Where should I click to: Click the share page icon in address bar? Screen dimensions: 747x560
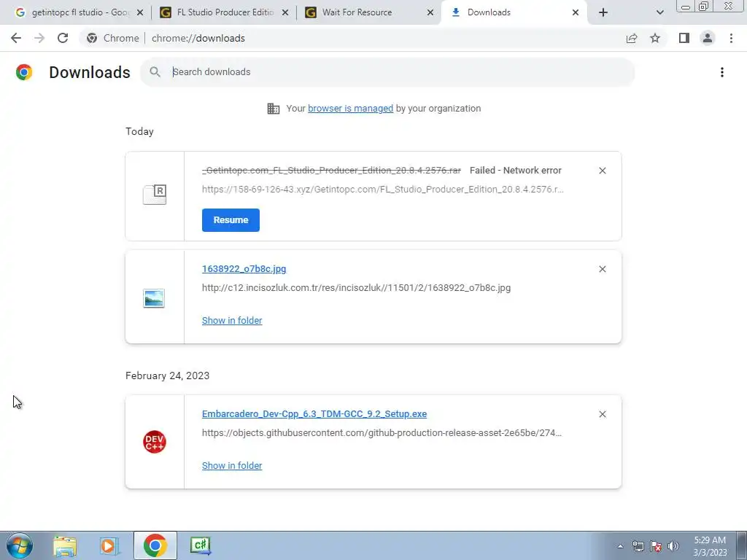click(x=632, y=38)
